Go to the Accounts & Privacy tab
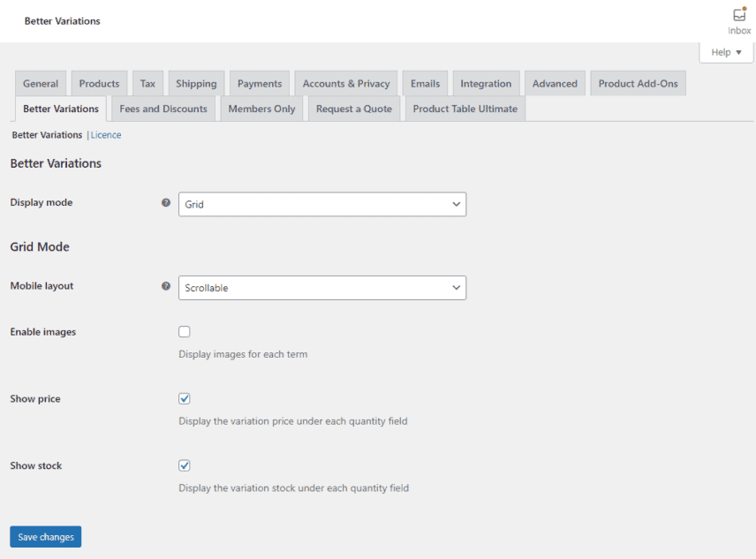Viewport: 756px width, 559px height. tap(344, 82)
